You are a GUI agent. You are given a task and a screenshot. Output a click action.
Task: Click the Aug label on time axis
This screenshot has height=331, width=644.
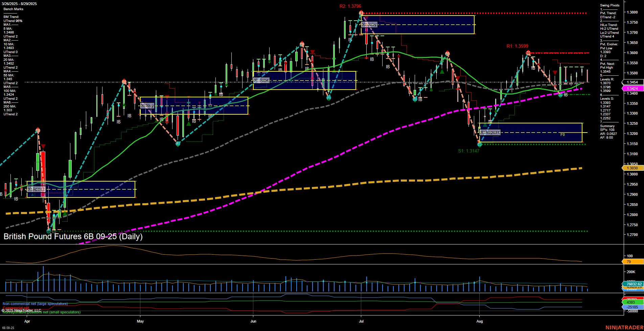pyautogui.click(x=480, y=321)
